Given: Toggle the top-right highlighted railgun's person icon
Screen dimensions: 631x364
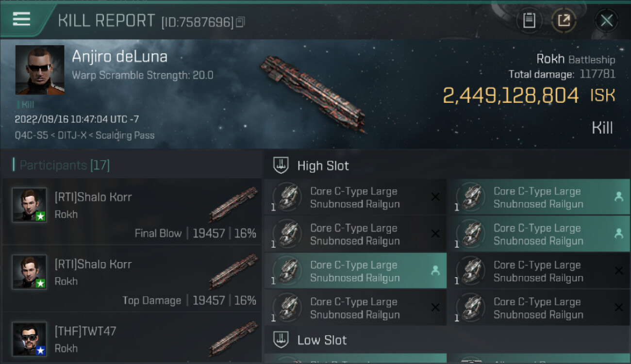Looking at the screenshot, I should (618, 197).
